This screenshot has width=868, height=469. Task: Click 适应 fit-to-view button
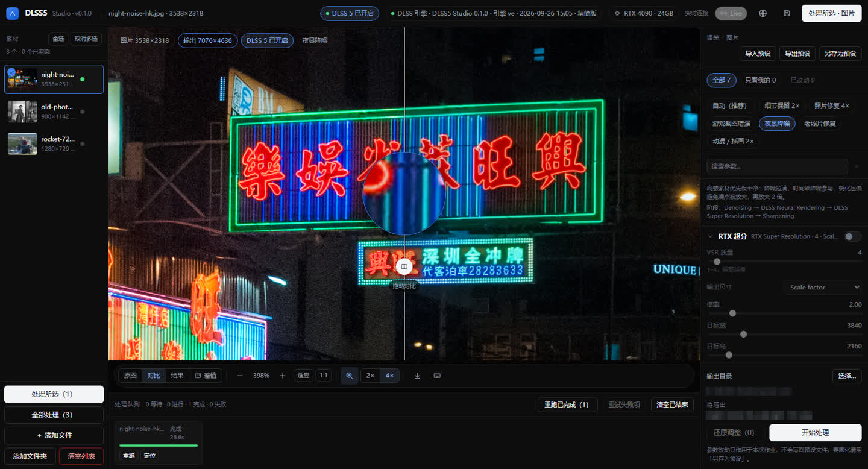point(304,376)
